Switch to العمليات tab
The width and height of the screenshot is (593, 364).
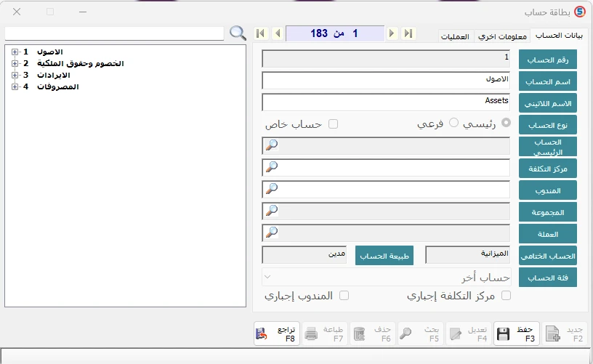pos(455,36)
